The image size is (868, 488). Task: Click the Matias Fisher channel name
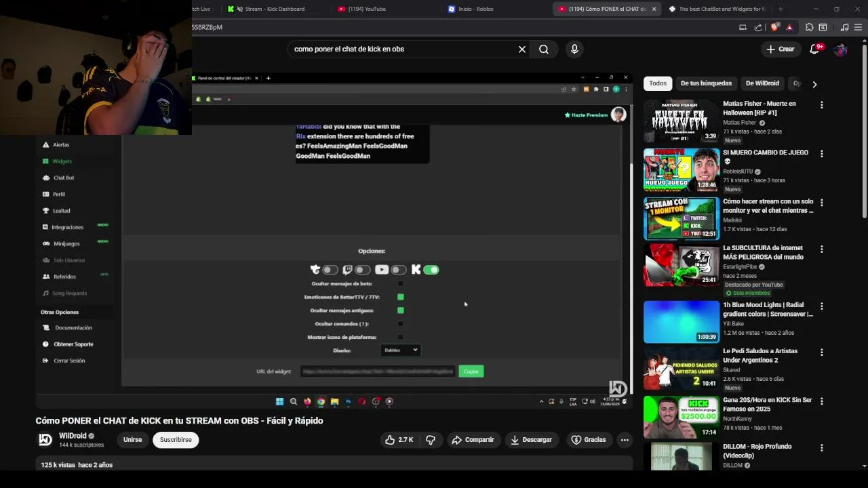739,123
